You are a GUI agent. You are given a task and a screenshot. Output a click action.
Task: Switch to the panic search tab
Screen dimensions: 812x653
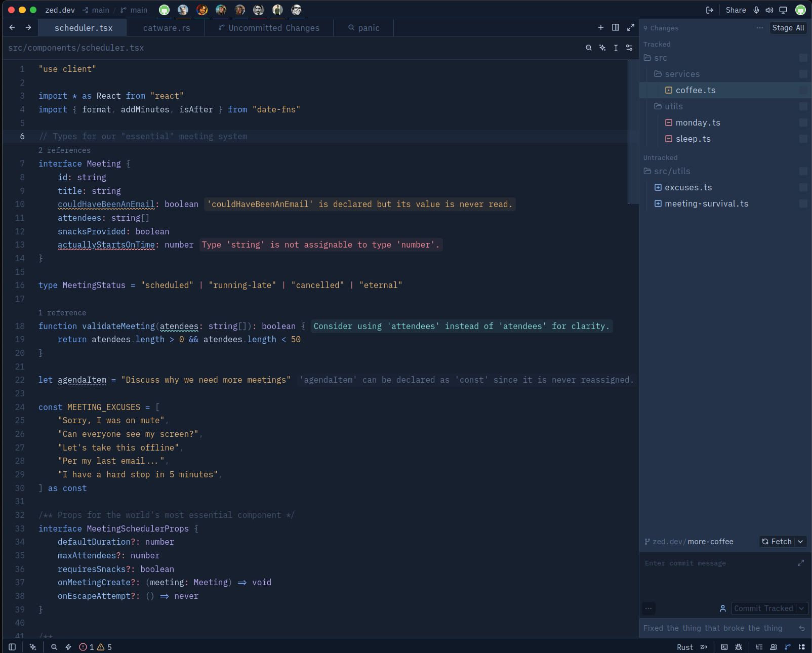[363, 28]
